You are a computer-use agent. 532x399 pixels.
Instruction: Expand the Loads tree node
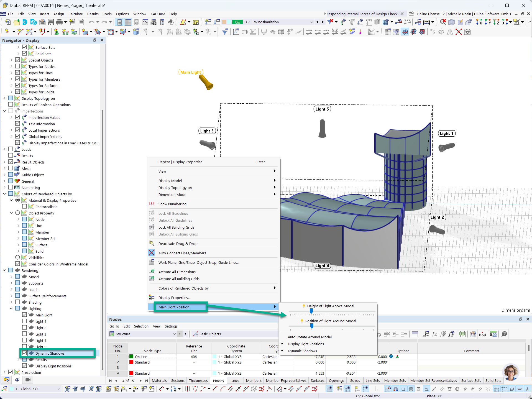click(x=4, y=149)
